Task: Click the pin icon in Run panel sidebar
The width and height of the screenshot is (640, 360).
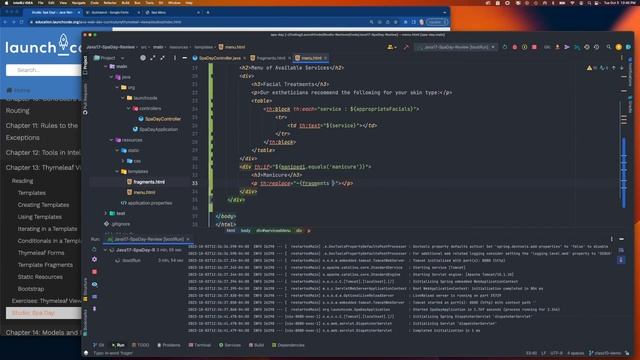Action: point(94,309)
